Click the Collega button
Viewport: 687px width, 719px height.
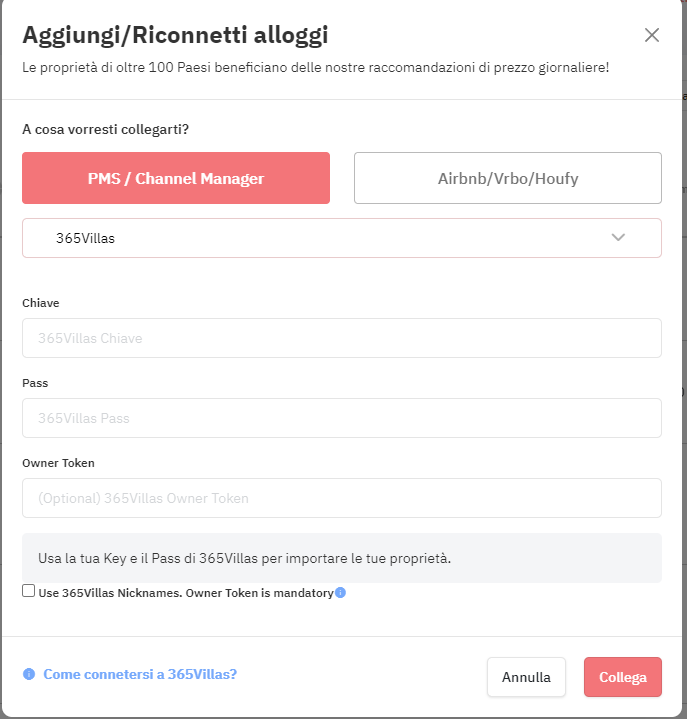[x=622, y=677]
